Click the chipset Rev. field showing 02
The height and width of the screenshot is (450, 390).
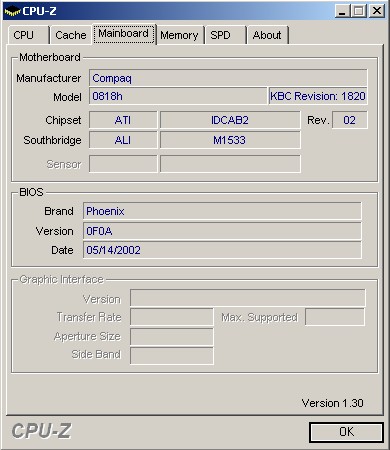[x=350, y=120]
